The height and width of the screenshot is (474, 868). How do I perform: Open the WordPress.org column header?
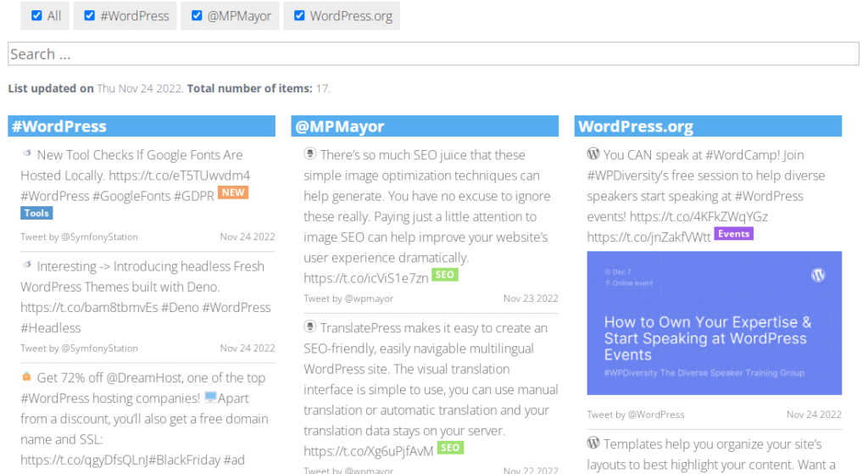coord(636,126)
